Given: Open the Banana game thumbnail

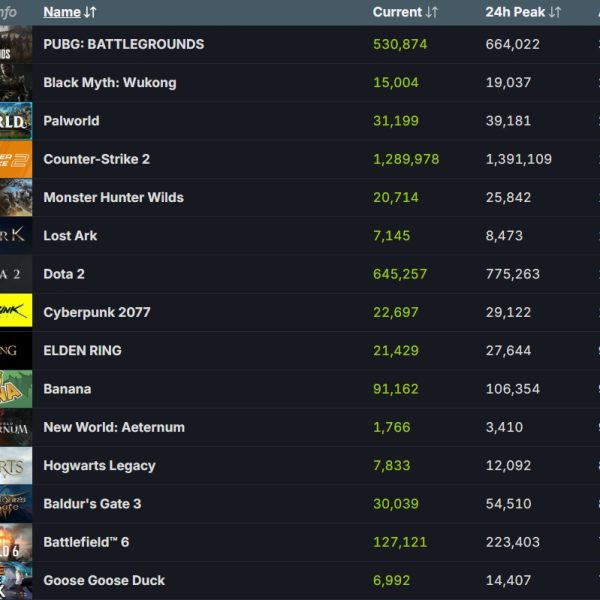Looking at the screenshot, I should 15,389.
